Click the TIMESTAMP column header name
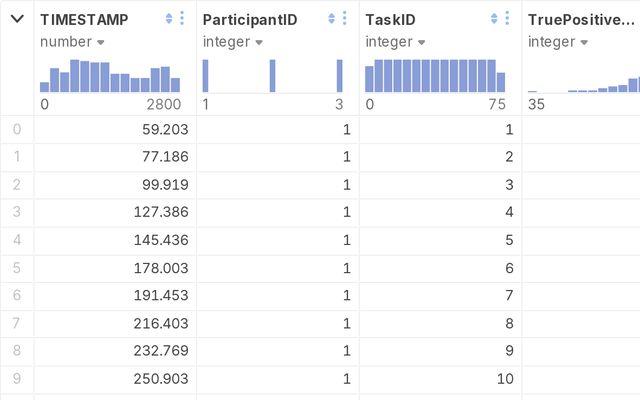This screenshot has height=400, width=640. pos(84,19)
